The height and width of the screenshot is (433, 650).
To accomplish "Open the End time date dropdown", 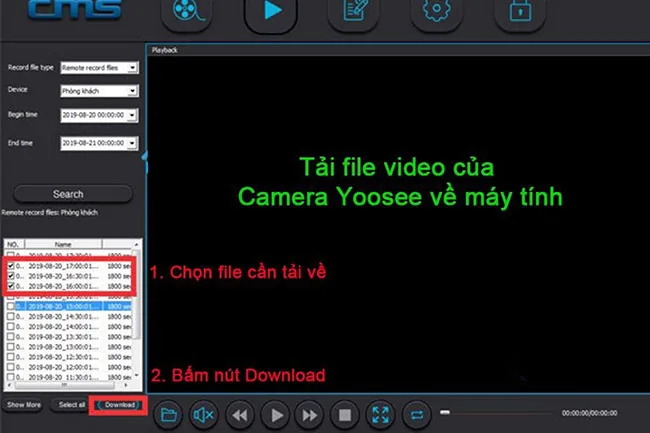I will [99, 143].
